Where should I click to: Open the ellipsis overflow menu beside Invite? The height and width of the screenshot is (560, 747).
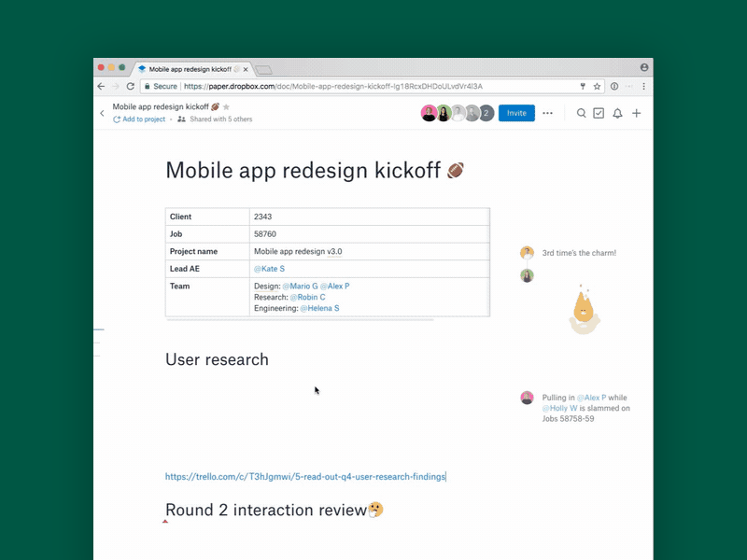click(547, 113)
